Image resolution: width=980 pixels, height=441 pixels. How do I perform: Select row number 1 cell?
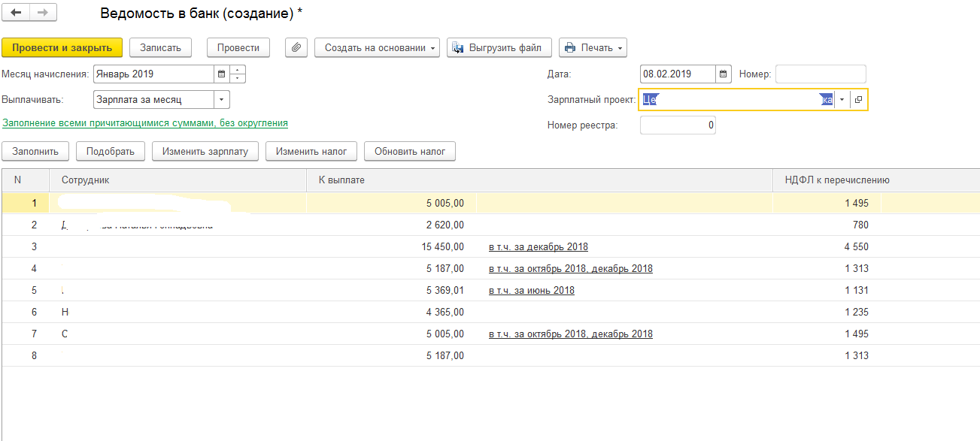point(26,203)
